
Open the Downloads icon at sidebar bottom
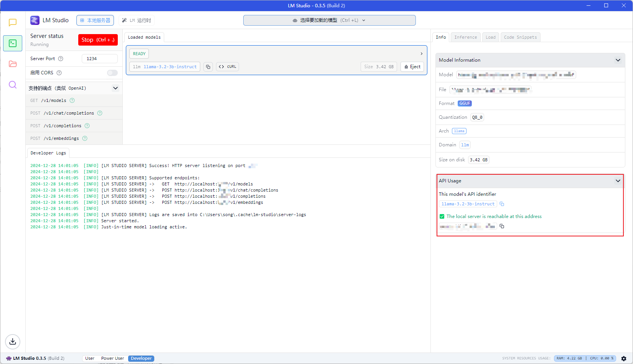13,341
